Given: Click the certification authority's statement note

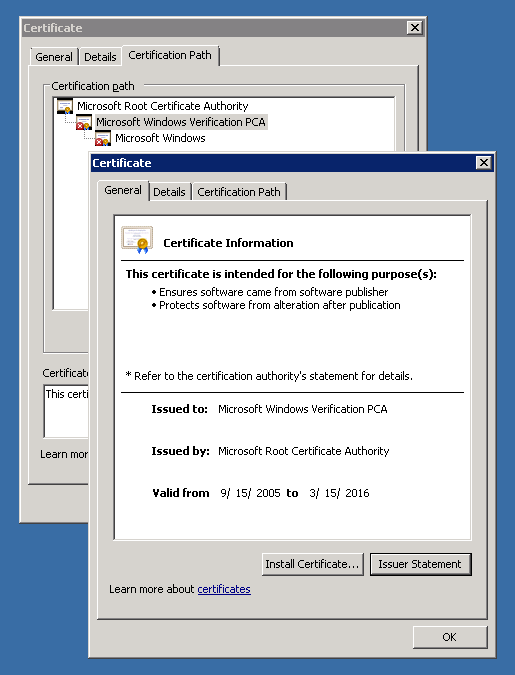Looking at the screenshot, I should point(269,376).
